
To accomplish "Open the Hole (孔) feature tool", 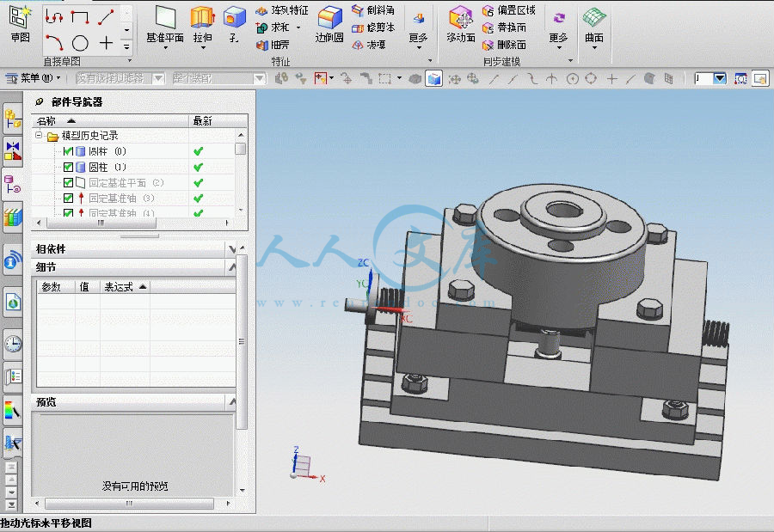I will (x=234, y=25).
